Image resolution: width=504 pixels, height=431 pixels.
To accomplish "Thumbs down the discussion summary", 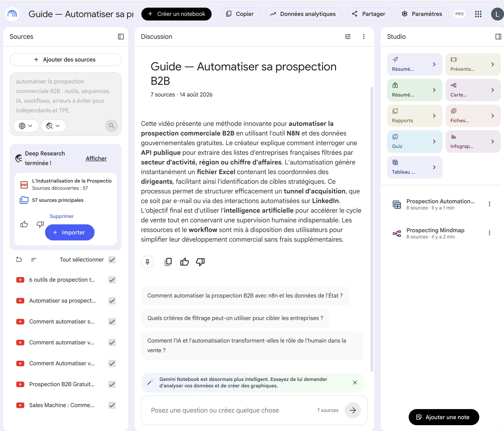I will [x=201, y=262].
